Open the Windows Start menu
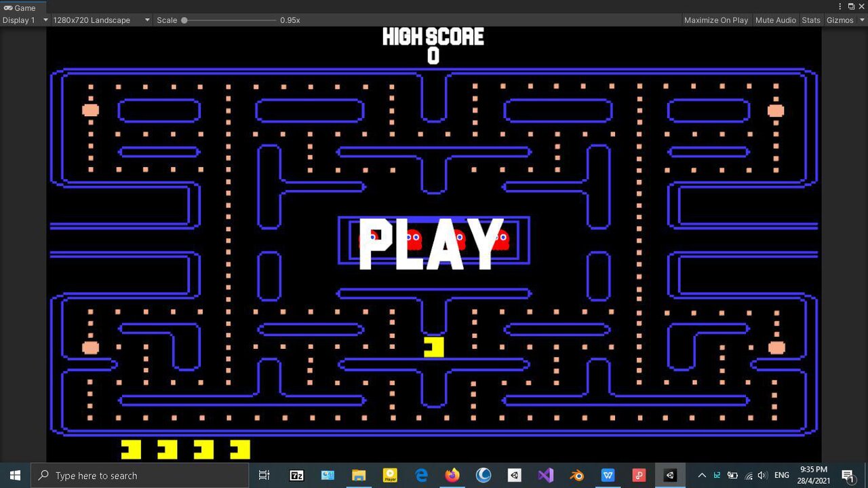Screen dimensions: 868x488 pyautogui.click(x=15, y=475)
